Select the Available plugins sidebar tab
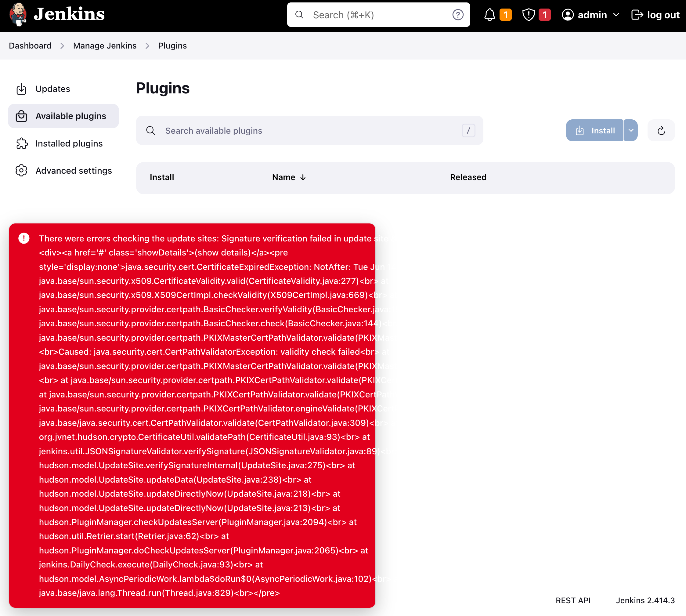The image size is (686, 616). 63,116
